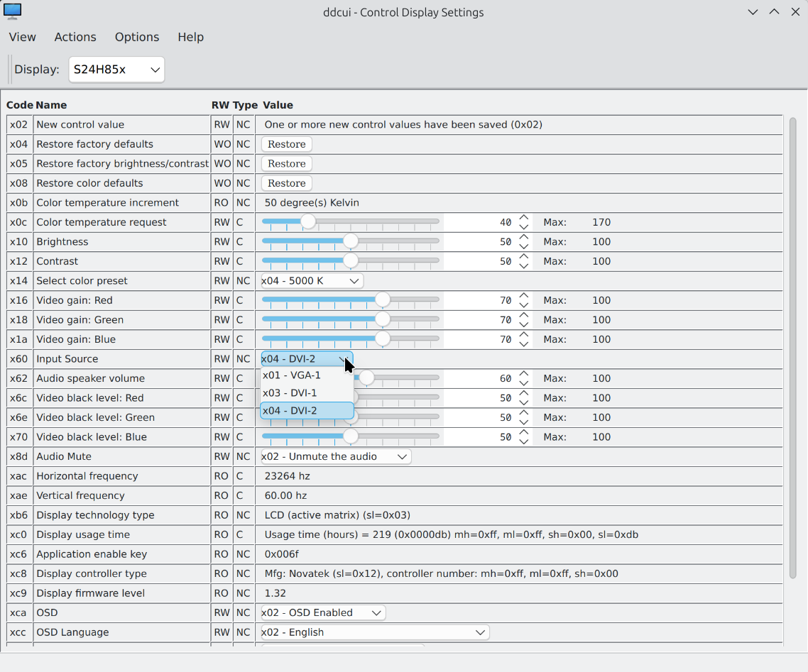Maximize the ddcui window
Viewport: 808px width, 672px height.
click(774, 12)
